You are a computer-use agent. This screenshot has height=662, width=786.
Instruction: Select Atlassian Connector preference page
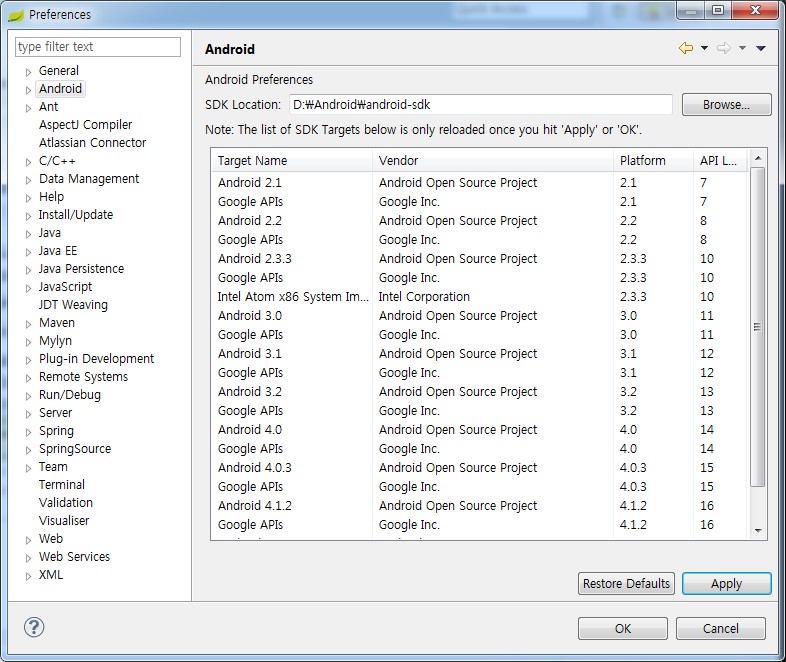(x=92, y=143)
